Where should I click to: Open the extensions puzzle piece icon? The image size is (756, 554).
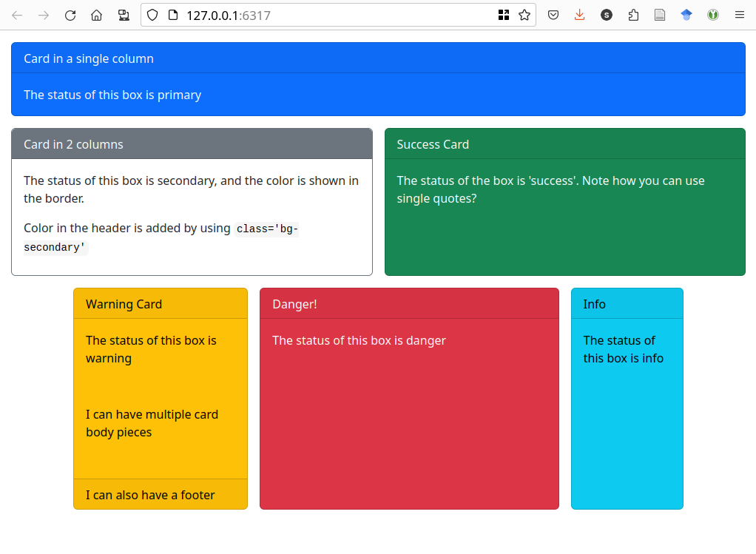633,16
